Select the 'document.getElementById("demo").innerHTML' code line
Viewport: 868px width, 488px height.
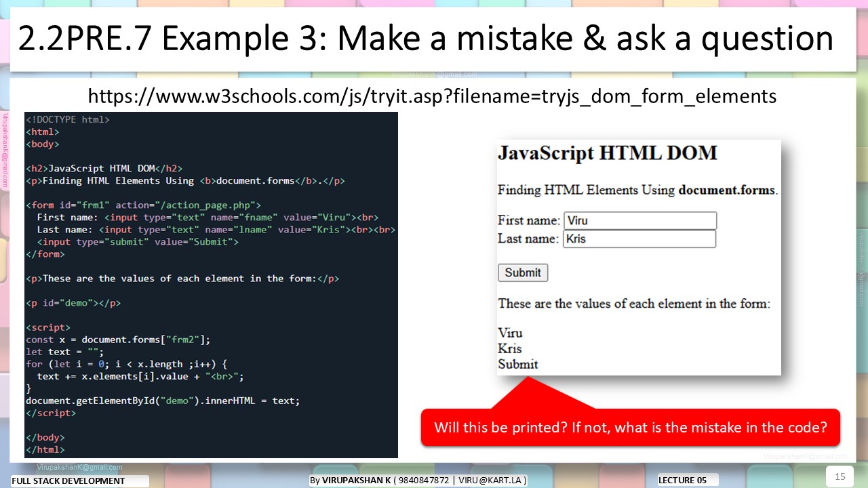(163, 401)
